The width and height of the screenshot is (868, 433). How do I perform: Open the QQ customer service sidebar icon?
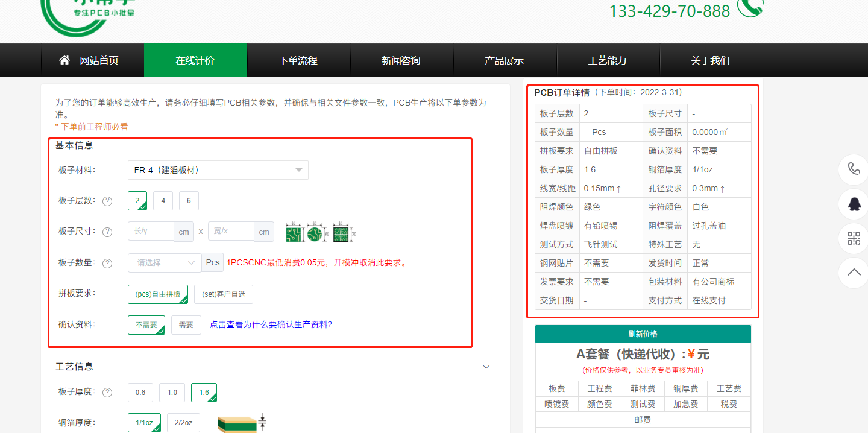pyautogui.click(x=854, y=204)
